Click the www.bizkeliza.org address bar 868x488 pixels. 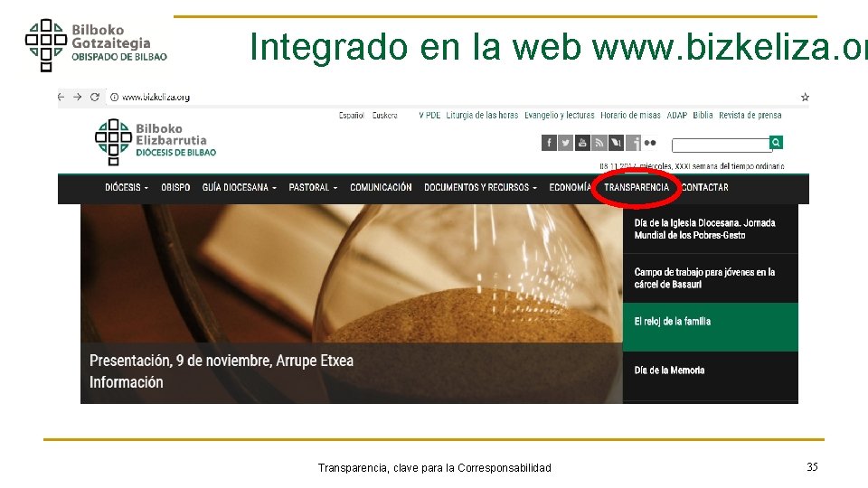pyautogui.click(x=156, y=98)
